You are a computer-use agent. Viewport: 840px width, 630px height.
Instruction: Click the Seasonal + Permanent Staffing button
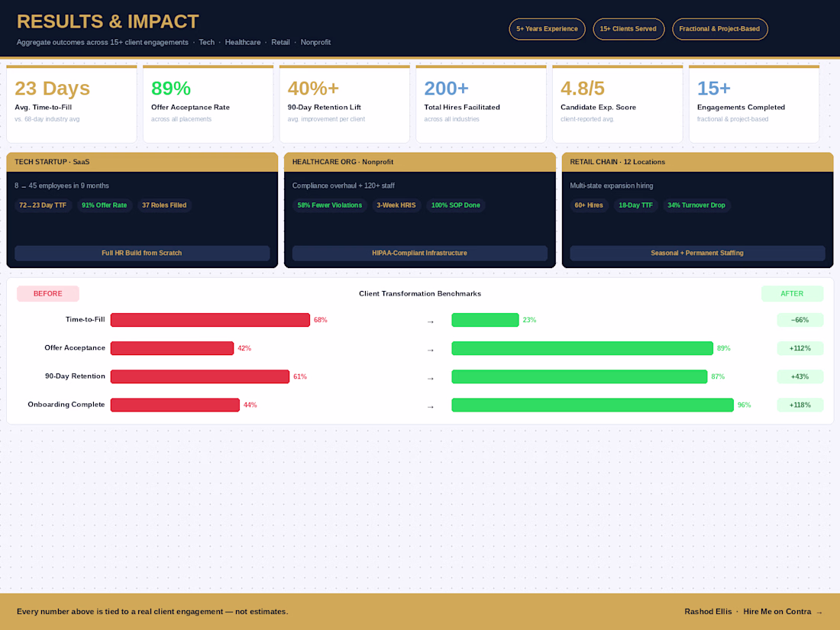(x=697, y=253)
